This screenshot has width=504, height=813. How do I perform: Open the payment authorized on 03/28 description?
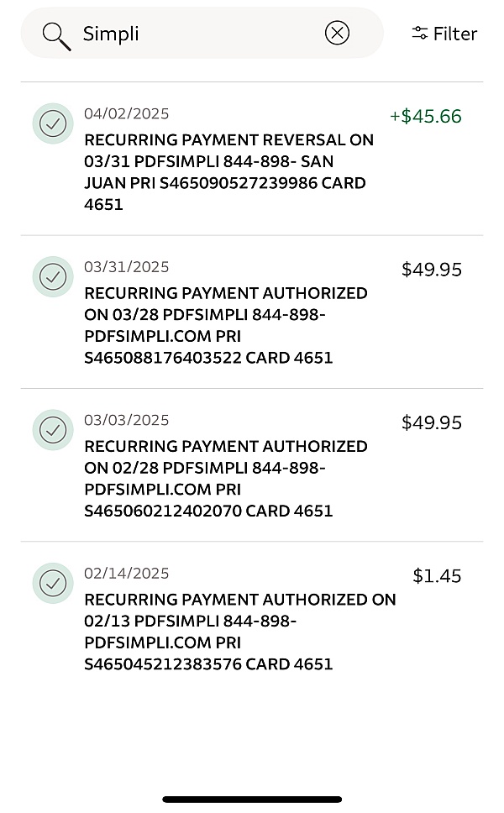tap(225, 325)
